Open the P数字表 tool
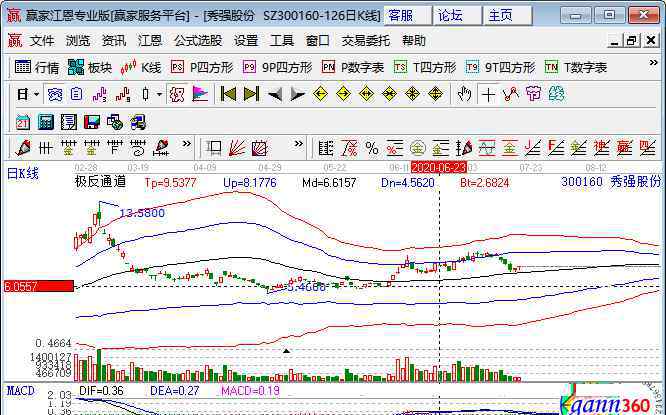This screenshot has width=666, height=415. pyautogui.click(x=353, y=67)
